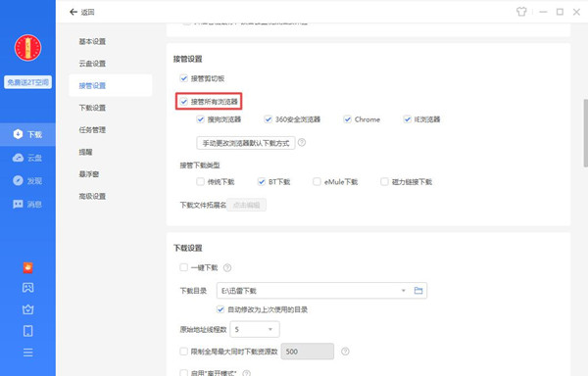Image resolution: width=588 pixels, height=376 pixels.
Task: Toggle the 接管所有浏览器 checkbox
Action: pyautogui.click(x=184, y=102)
